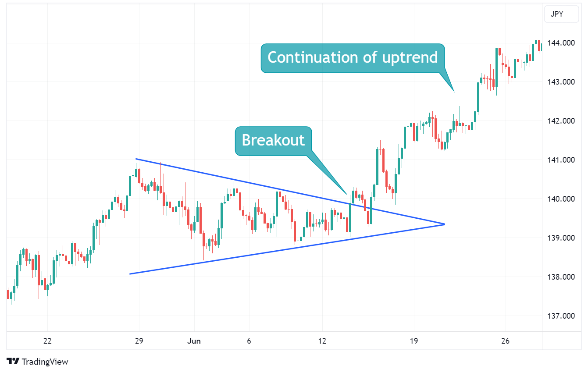Select the Breakout callout label

[273, 140]
